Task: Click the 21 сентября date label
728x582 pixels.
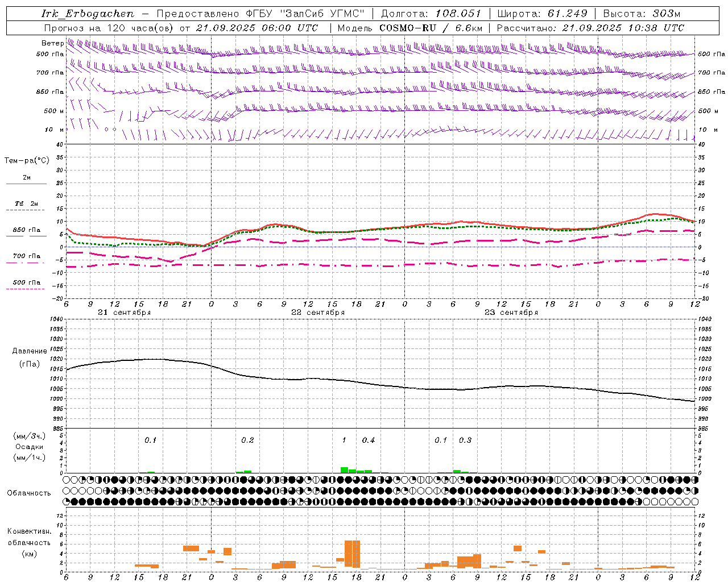Action: 124,313
